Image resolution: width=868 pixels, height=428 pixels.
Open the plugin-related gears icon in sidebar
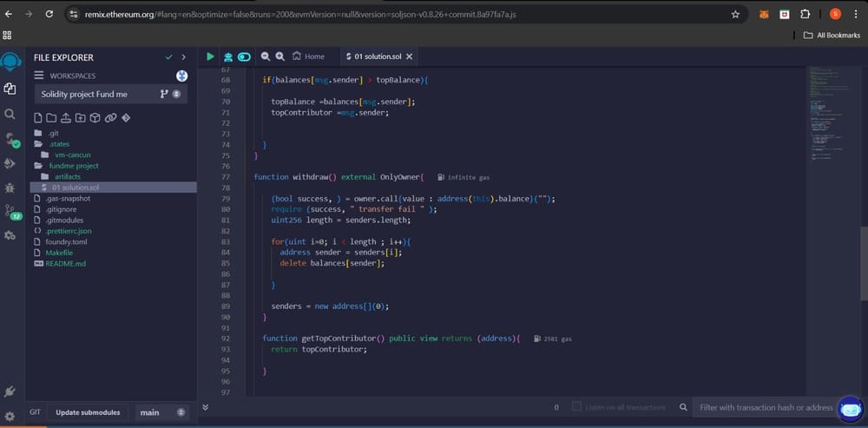pos(10,235)
